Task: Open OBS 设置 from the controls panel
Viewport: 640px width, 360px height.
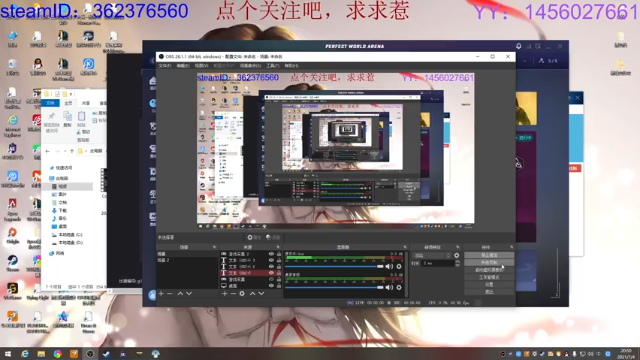Action: point(489,284)
